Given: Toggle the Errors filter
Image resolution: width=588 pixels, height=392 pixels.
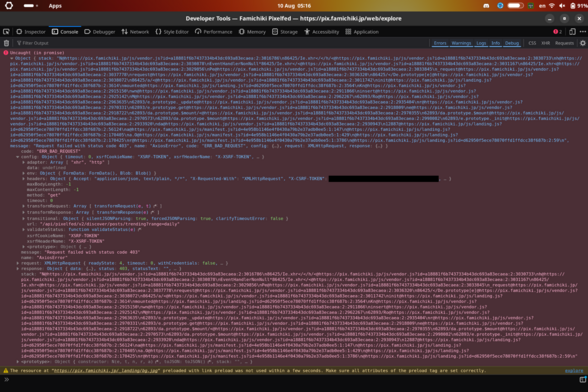Looking at the screenshot, I should pyautogui.click(x=440, y=43).
